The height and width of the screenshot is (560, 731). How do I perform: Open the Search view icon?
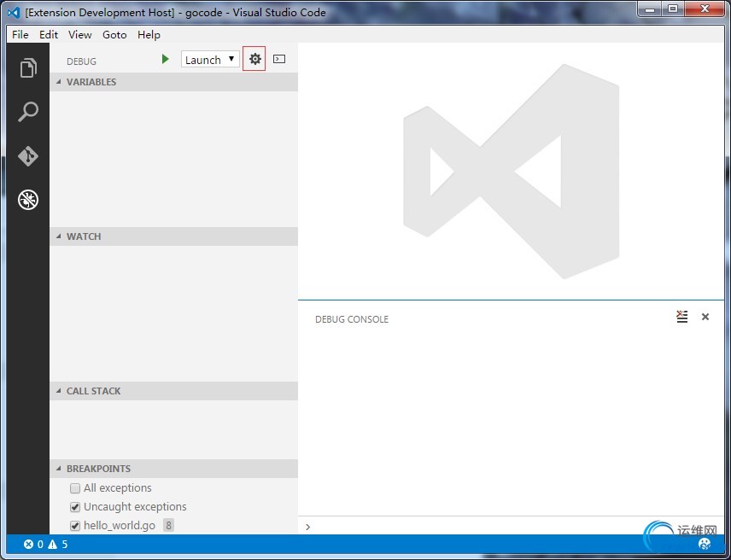[x=28, y=112]
